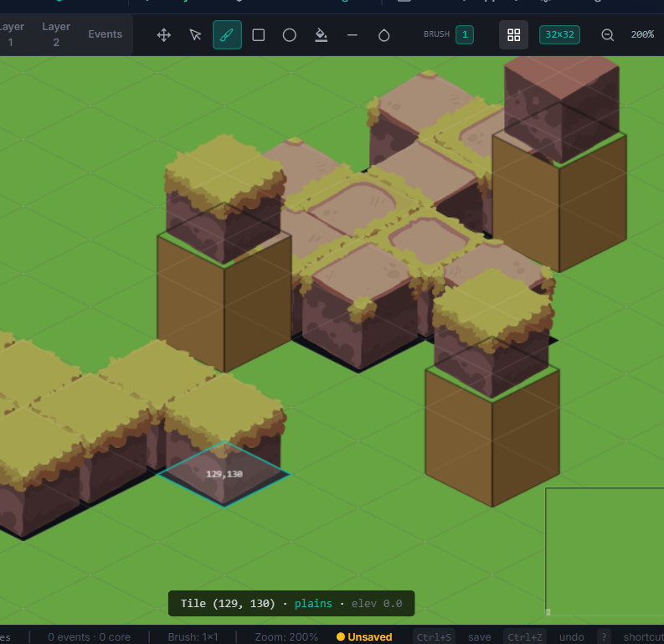Viewport: 664px width, 644px height.
Task: Click highlighted tile 129,130
Action: (x=224, y=474)
